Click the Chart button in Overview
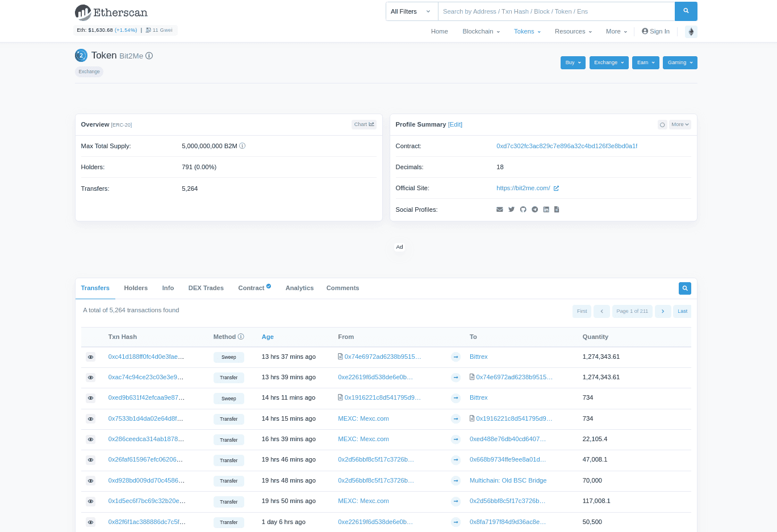The width and height of the screenshot is (777, 532). pos(364,124)
